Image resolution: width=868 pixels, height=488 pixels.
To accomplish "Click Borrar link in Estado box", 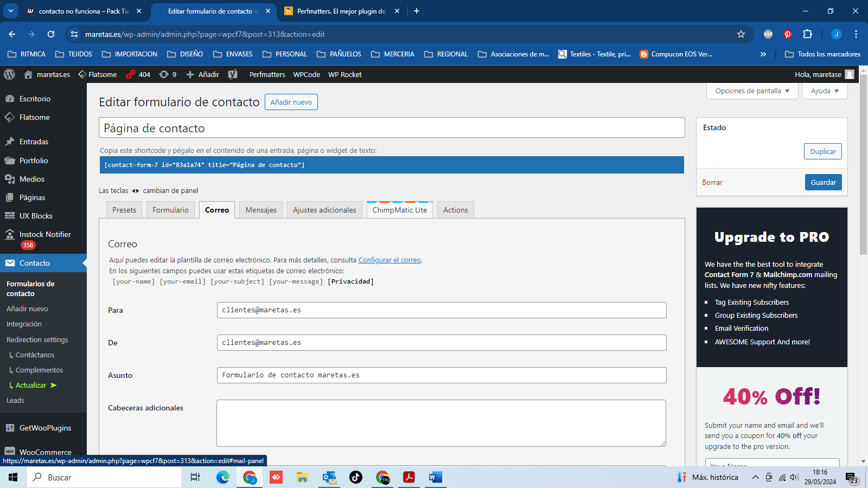I will pos(712,182).
